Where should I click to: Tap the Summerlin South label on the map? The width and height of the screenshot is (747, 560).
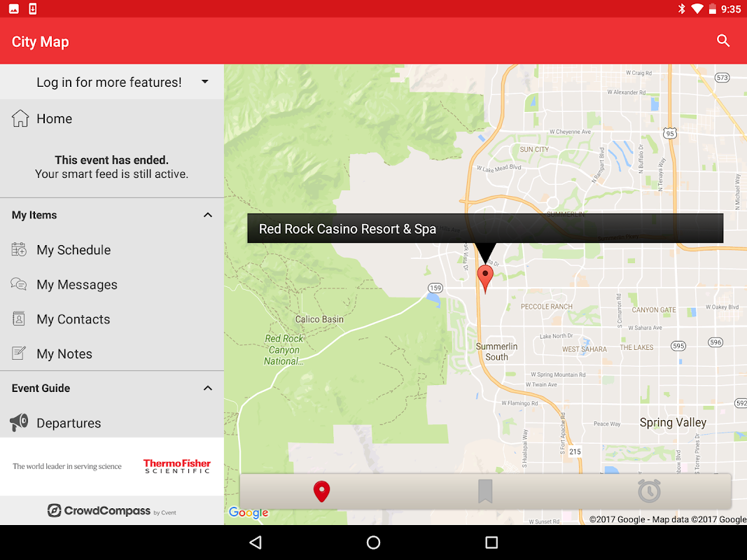pyautogui.click(x=496, y=351)
